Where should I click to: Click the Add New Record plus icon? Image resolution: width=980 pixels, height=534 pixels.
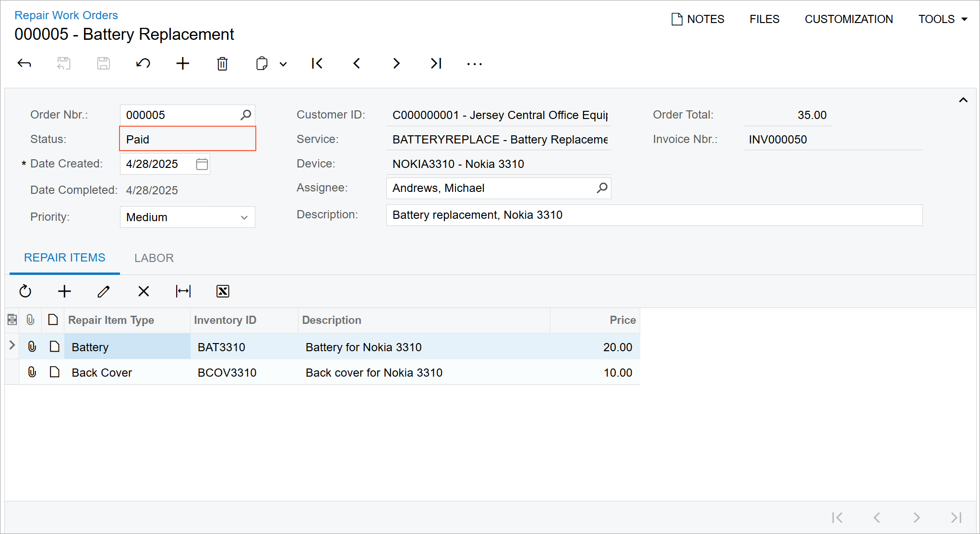pyautogui.click(x=182, y=63)
